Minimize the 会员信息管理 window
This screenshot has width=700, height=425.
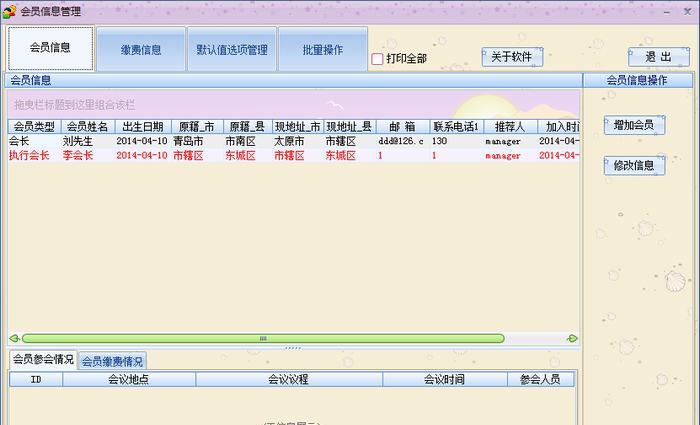coord(667,12)
